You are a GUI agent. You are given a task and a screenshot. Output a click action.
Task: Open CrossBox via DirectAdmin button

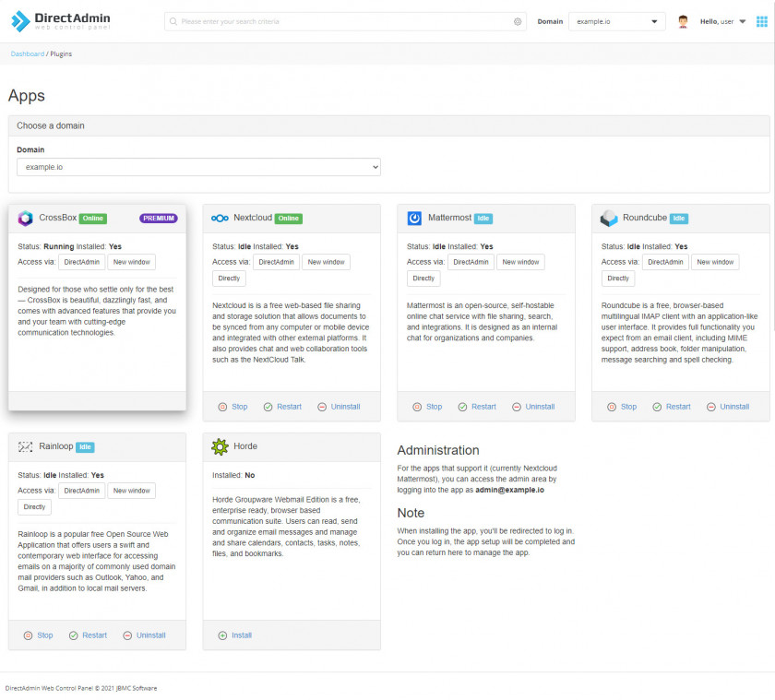(x=81, y=262)
